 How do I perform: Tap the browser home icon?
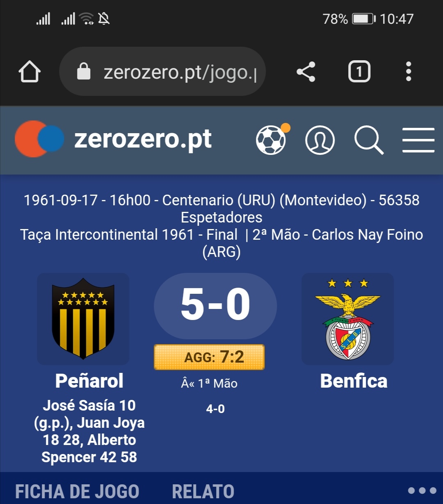(30, 72)
